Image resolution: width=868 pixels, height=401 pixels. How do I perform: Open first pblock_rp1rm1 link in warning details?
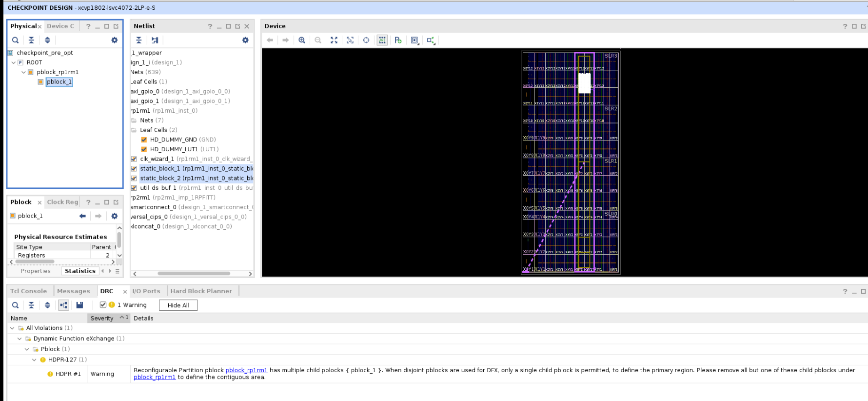246,370
